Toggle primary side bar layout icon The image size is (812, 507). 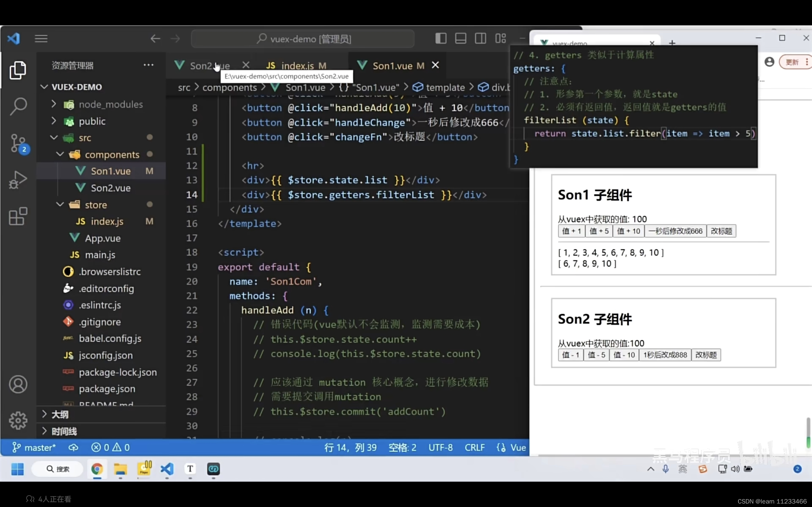tap(441, 39)
